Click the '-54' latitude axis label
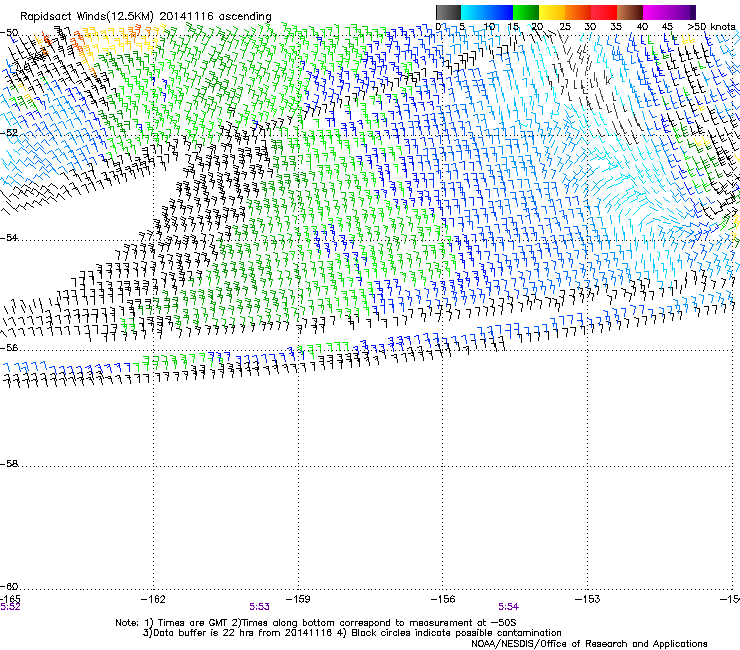 coord(9,237)
